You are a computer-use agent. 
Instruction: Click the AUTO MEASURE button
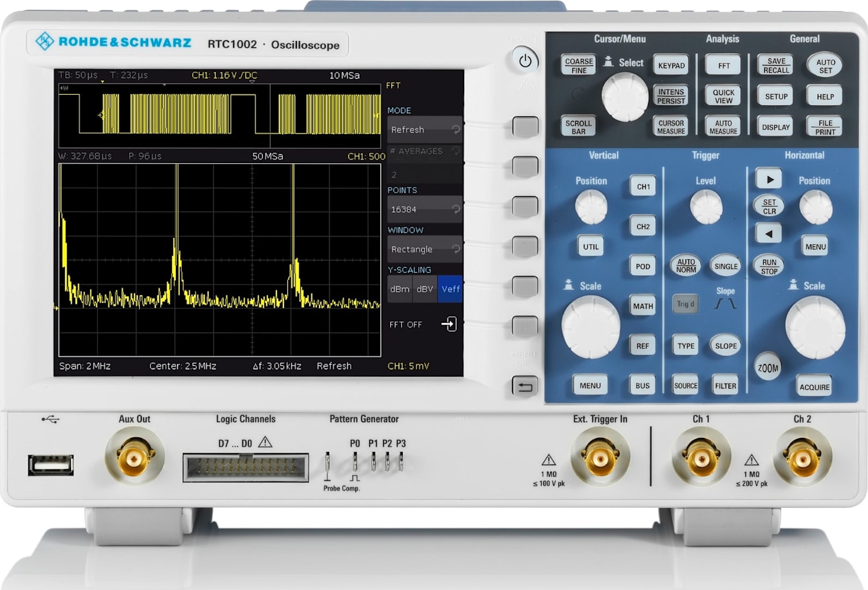(723, 127)
